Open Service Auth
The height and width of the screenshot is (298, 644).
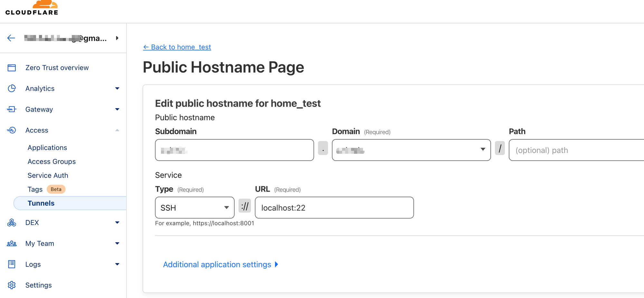[48, 175]
